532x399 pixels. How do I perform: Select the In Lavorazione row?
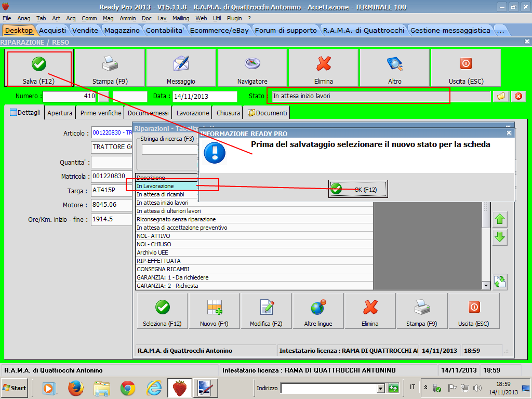pos(167,186)
